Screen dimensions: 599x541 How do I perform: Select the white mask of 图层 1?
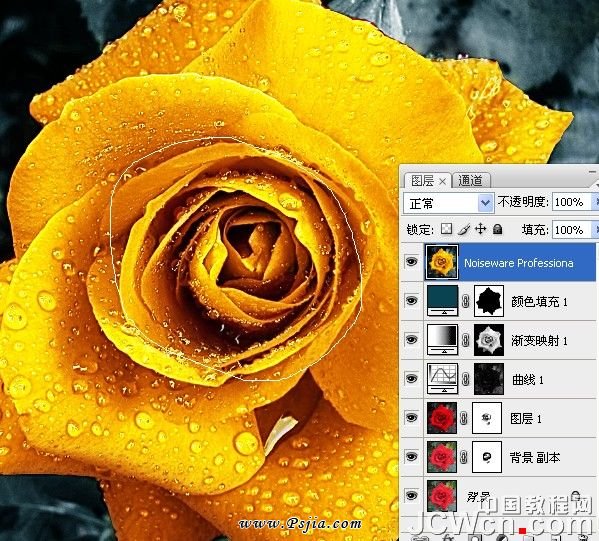[487, 418]
